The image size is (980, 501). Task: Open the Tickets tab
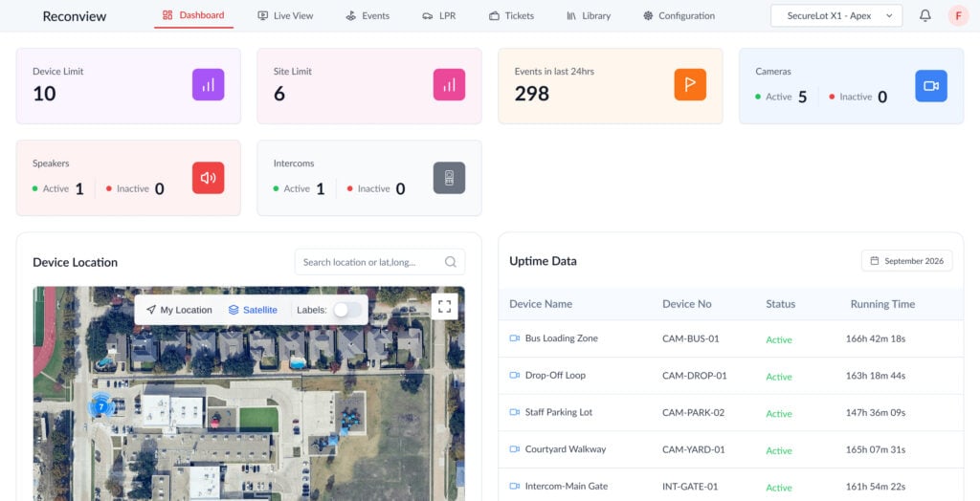[511, 15]
